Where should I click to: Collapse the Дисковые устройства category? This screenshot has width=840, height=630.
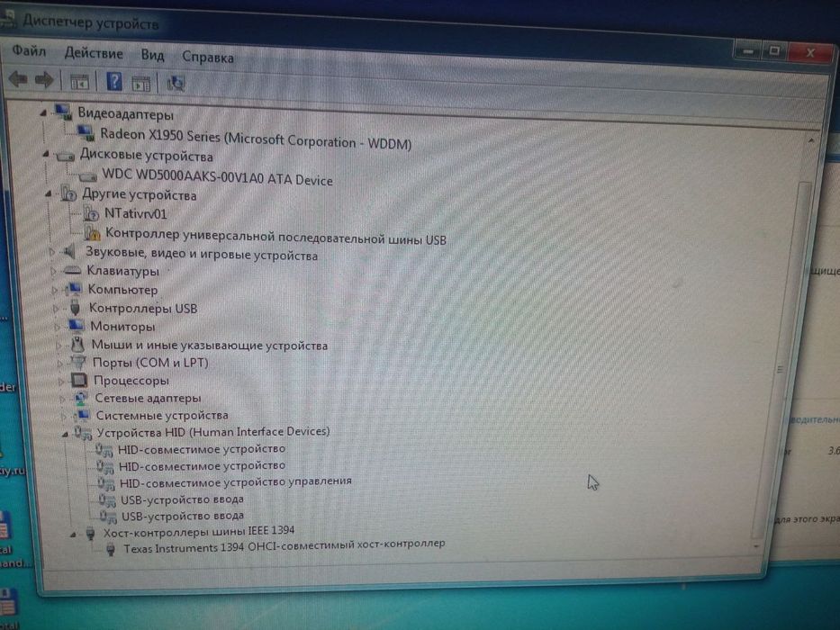[46, 154]
